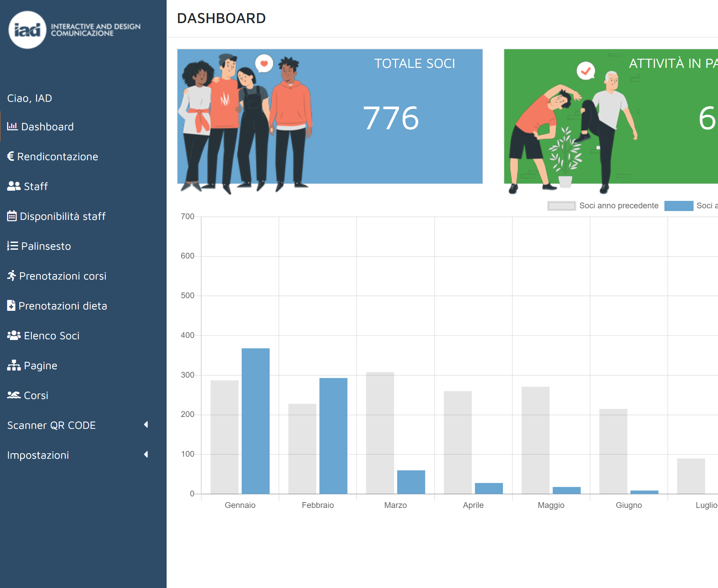Click the two-people icon beside Staff

tap(14, 186)
